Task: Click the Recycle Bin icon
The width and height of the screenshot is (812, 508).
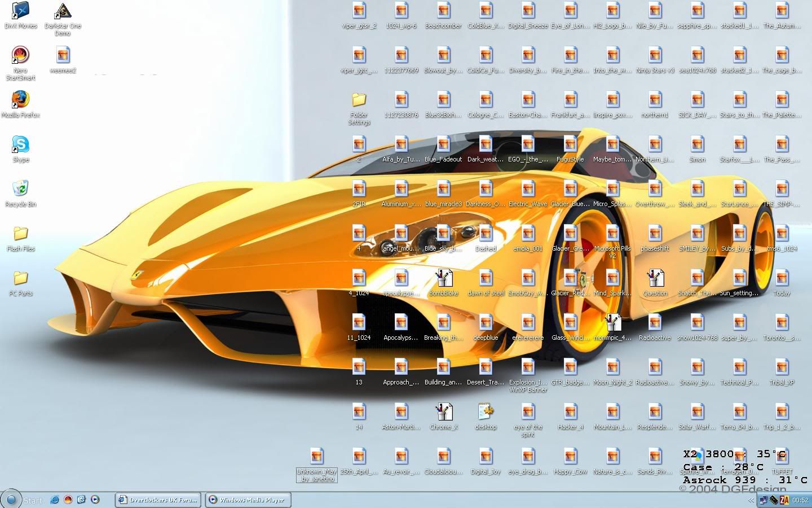Action: [20, 189]
